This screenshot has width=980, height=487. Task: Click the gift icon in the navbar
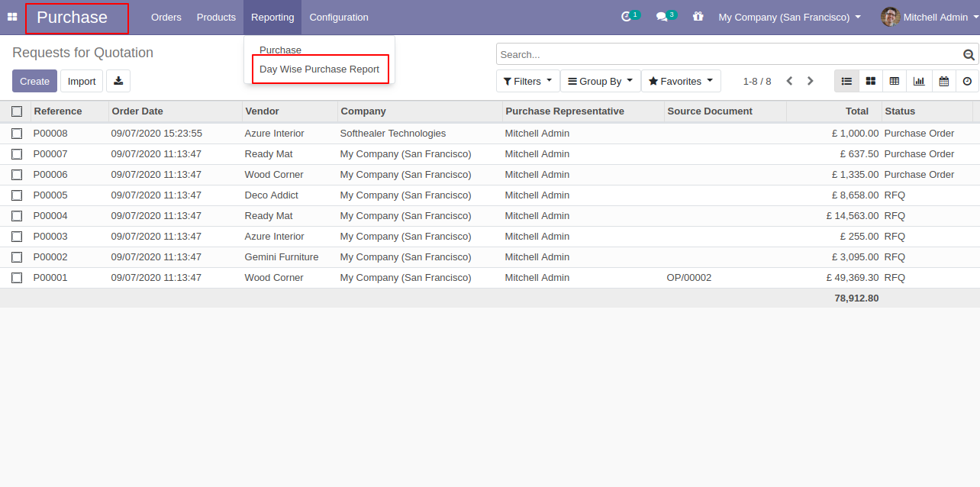(698, 17)
